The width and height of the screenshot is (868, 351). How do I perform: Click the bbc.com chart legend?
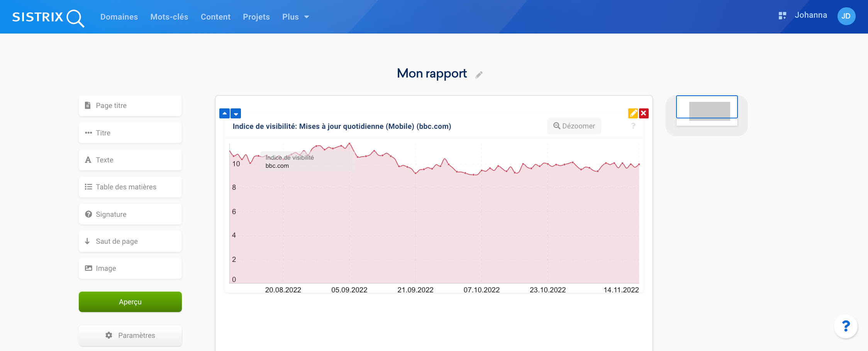click(x=277, y=166)
